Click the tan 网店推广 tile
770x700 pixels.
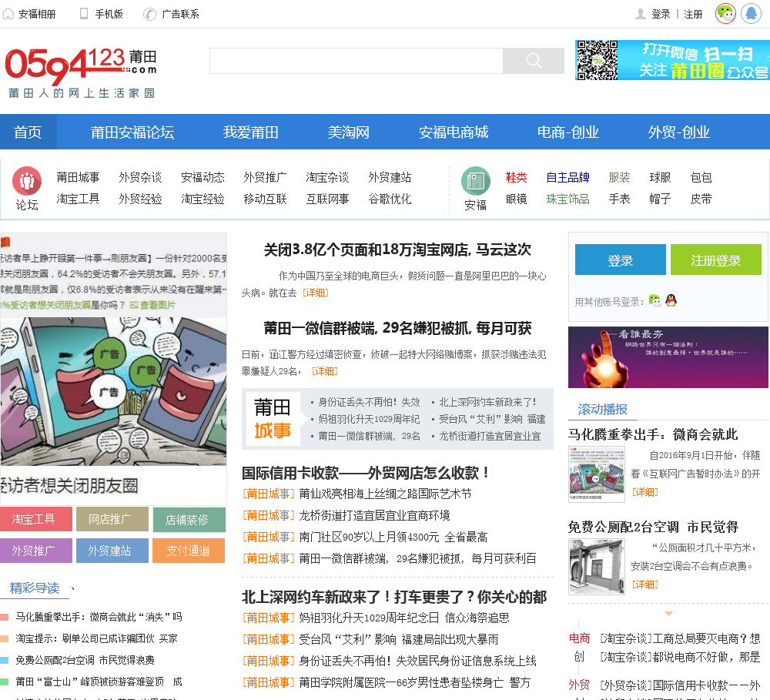click(x=112, y=519)
